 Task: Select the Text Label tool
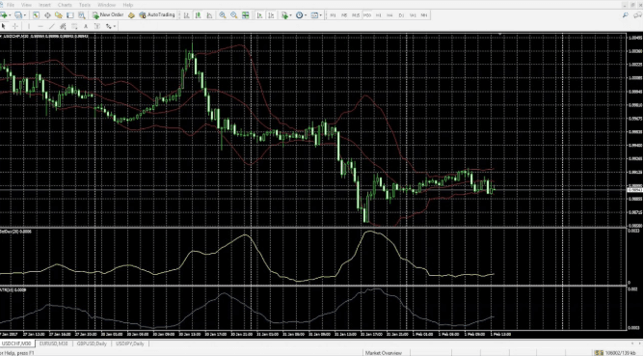[x=97, y=26]
